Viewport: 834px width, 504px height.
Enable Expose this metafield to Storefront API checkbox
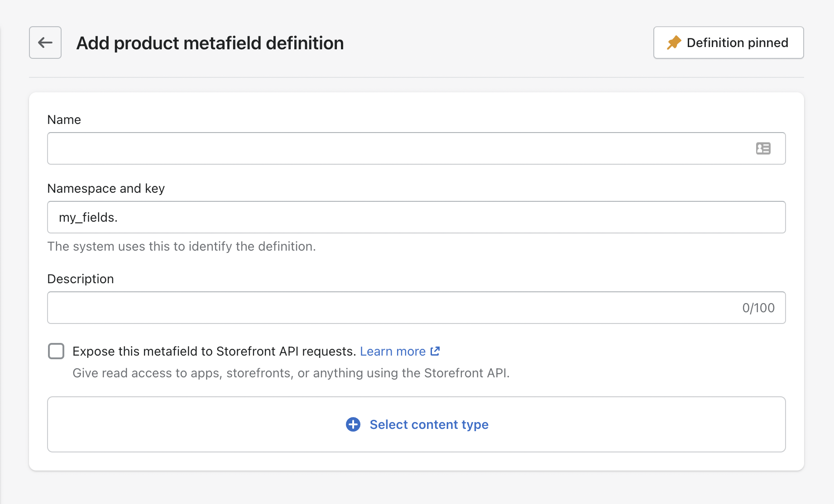(56, 351)
